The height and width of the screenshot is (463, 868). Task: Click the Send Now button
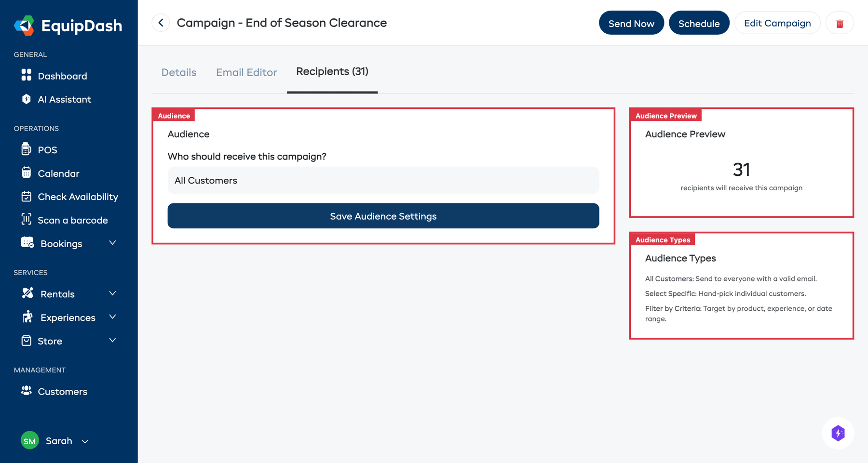(x=631, y=23)
